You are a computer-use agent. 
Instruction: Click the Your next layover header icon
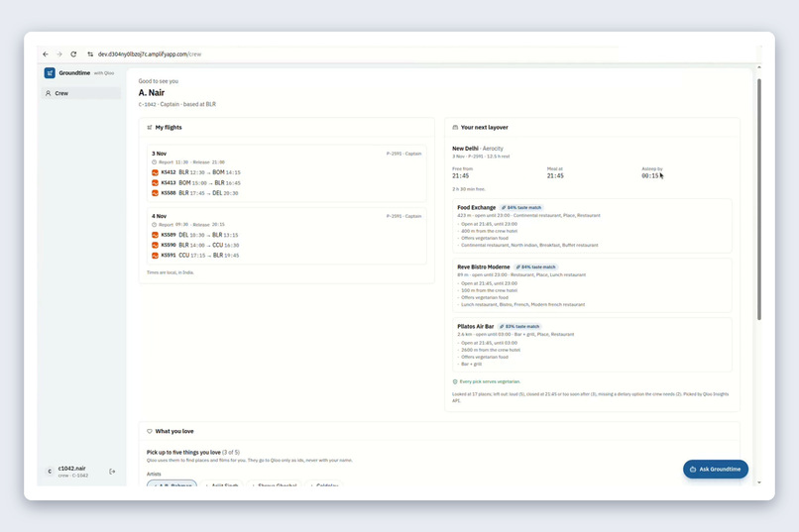[455, 127]
